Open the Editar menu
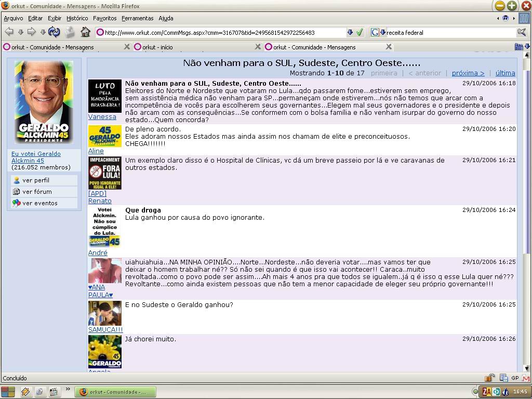Screen dimensions: 532x399 coord(35,18)
